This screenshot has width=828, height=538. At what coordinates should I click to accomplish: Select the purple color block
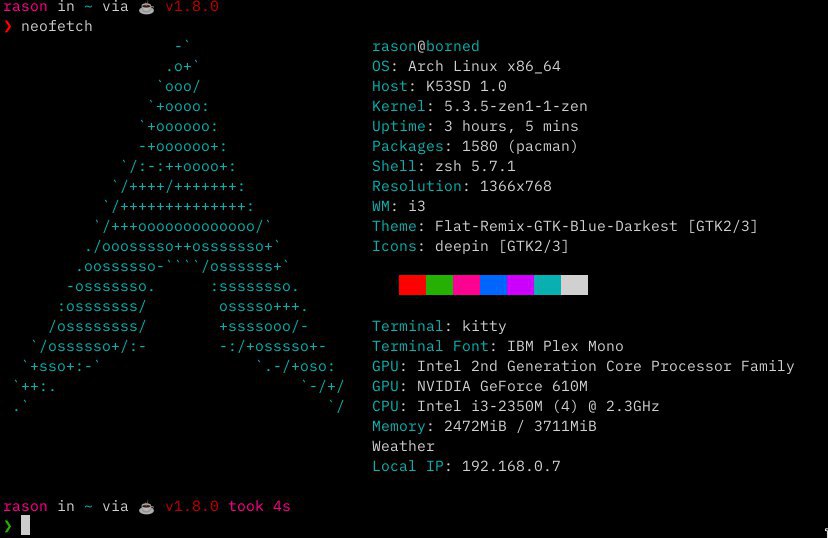pos(520,285)
